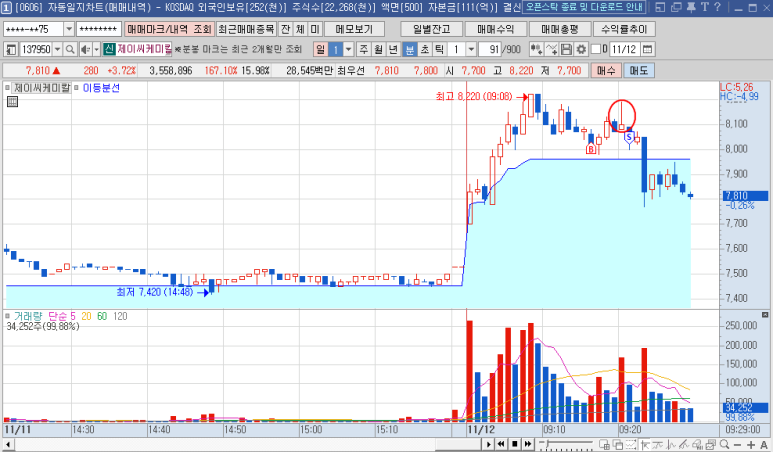Open the calendar date picker icon
Screen dimensions: 773x452
(647, 49)
